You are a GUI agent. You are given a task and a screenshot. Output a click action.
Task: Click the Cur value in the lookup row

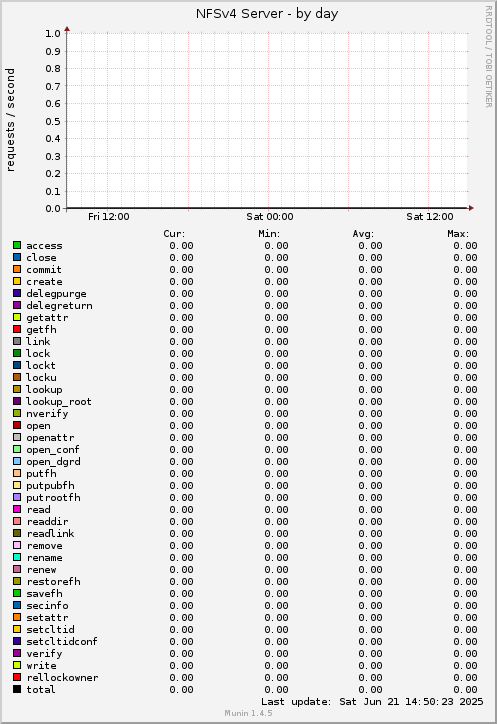tap(182, 390)
